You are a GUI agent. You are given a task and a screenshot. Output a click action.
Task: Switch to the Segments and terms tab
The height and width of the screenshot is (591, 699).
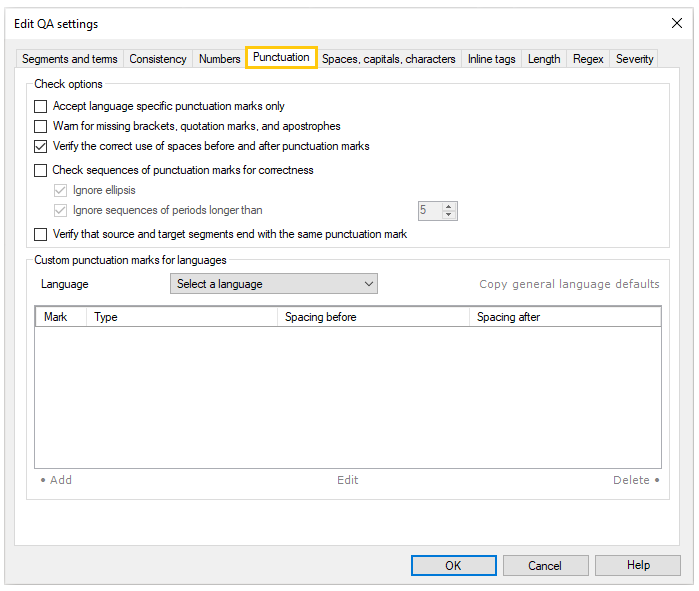pos(69,59)
